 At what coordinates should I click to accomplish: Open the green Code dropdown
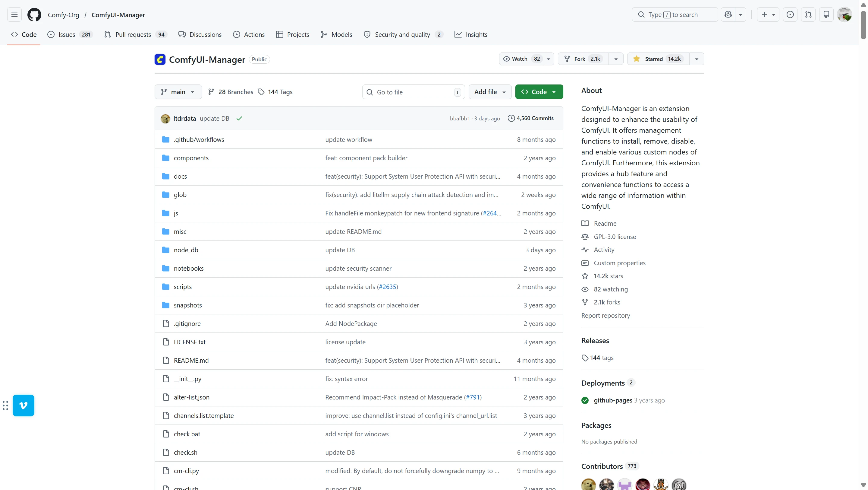click(539, 92)
